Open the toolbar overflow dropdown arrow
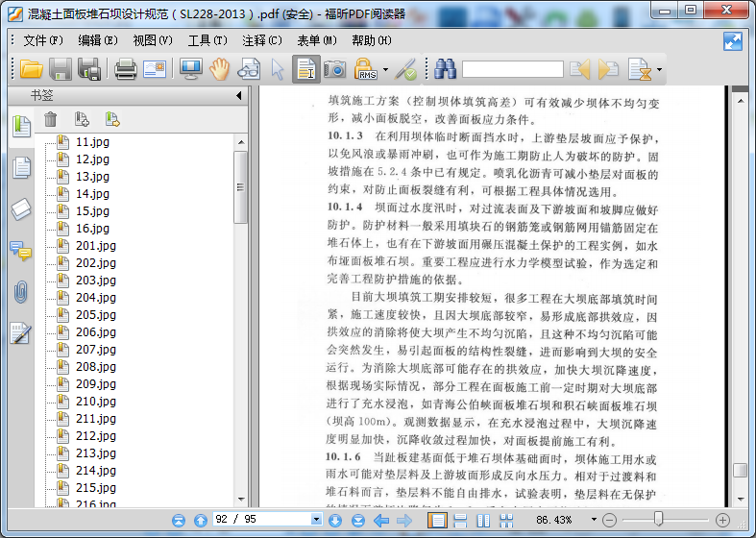The image size is (756, 538). (x=659, y=70)
